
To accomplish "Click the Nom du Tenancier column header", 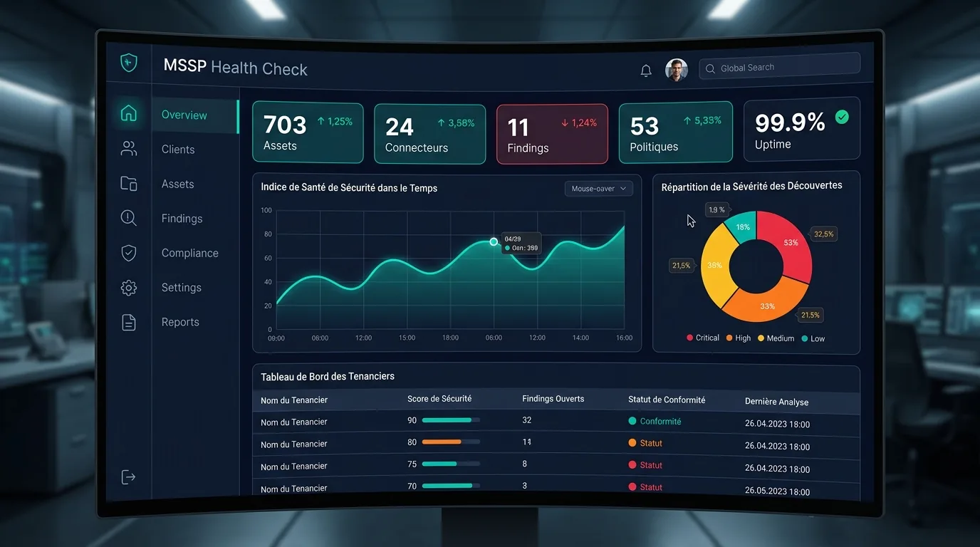I will pyautogui.click(x=294, y=400).
